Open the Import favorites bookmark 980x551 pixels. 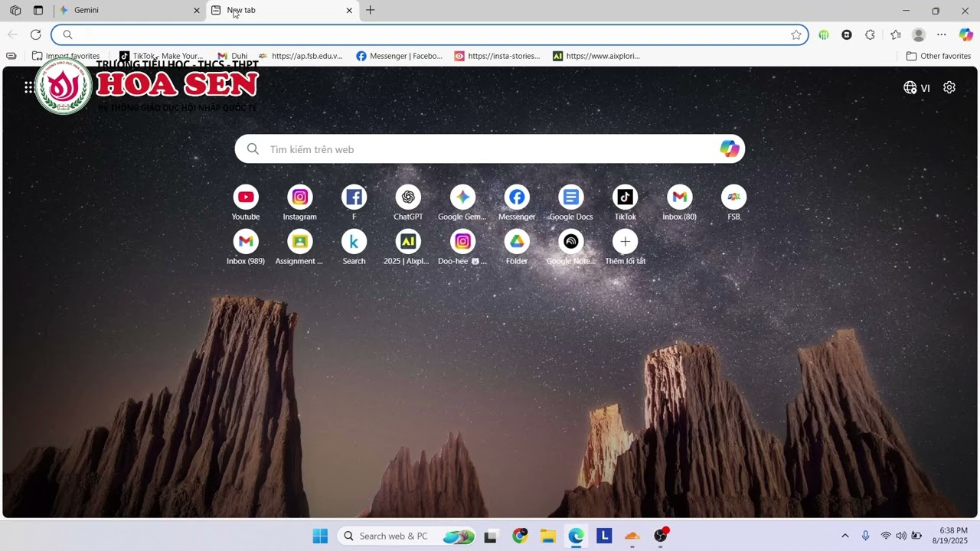pos(66,56)
